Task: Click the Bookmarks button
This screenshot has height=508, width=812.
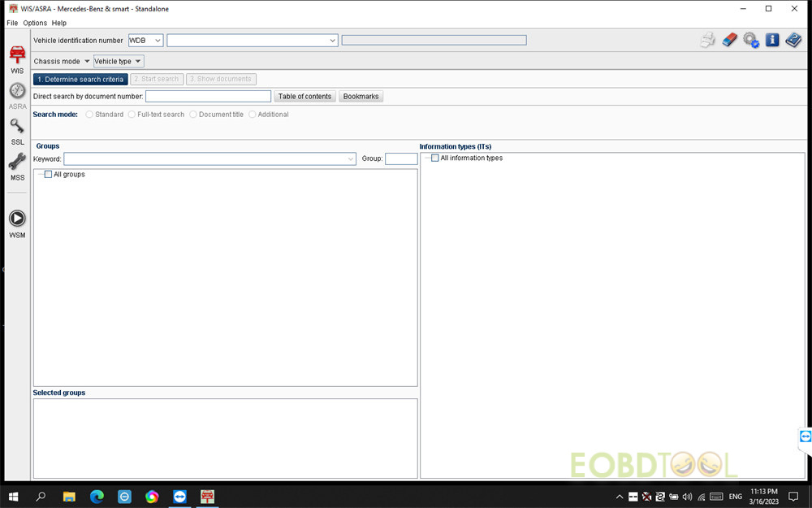Action: point(361,97)
